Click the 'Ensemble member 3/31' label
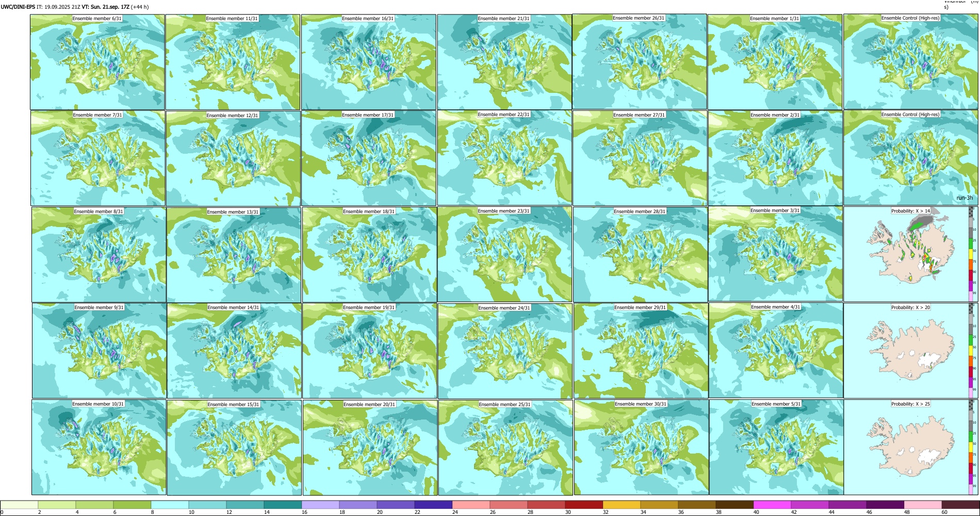 pyautogui.click(x=775, y=211)
